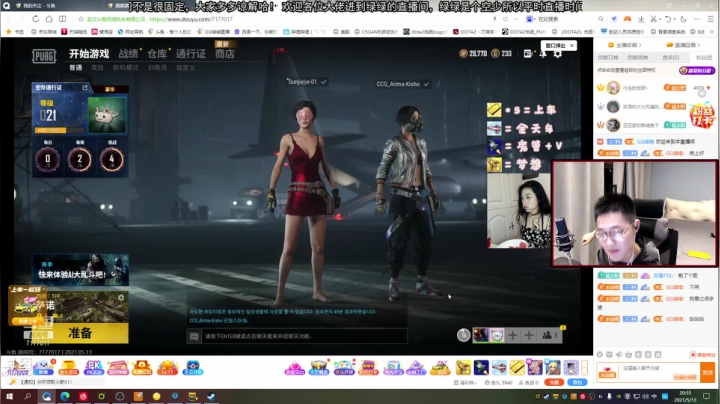Image resolution: width=720 pixels, height=404 pixels.
Task: Open the PK活动 icon in gift bar
Action: tap(94, 368)
